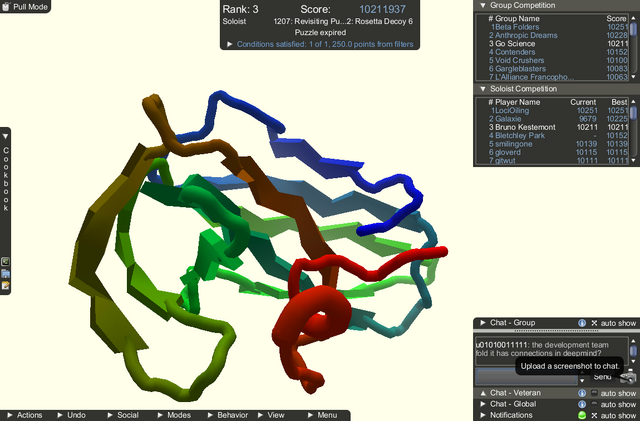Toggle auto show for Chat - Global

(x=594, y=404)
